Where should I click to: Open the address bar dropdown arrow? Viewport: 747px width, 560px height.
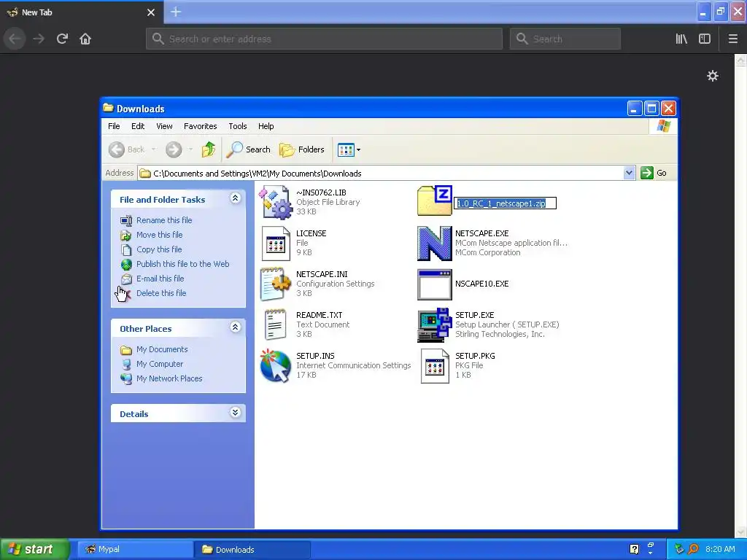[x=629, y=173]
